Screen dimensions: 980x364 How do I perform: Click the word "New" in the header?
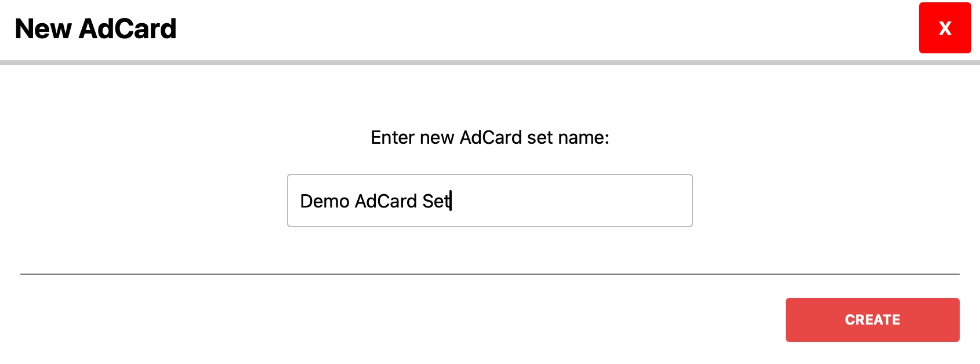click(43, 29)
